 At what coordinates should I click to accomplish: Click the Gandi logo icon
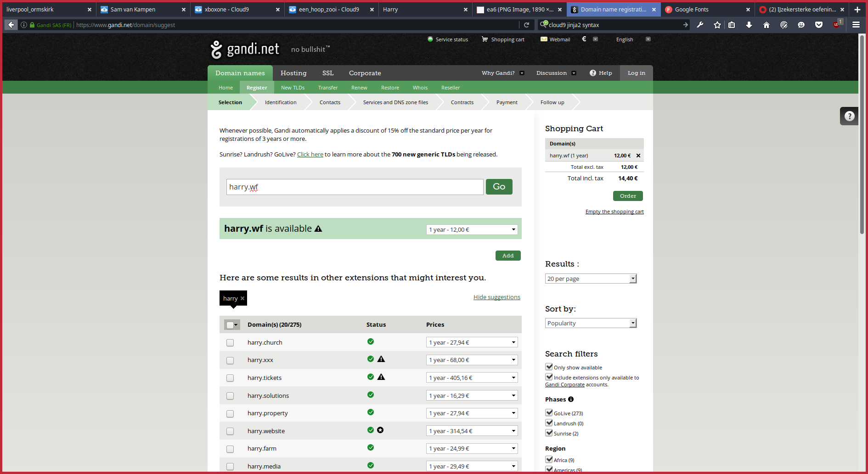click(216, 50)
